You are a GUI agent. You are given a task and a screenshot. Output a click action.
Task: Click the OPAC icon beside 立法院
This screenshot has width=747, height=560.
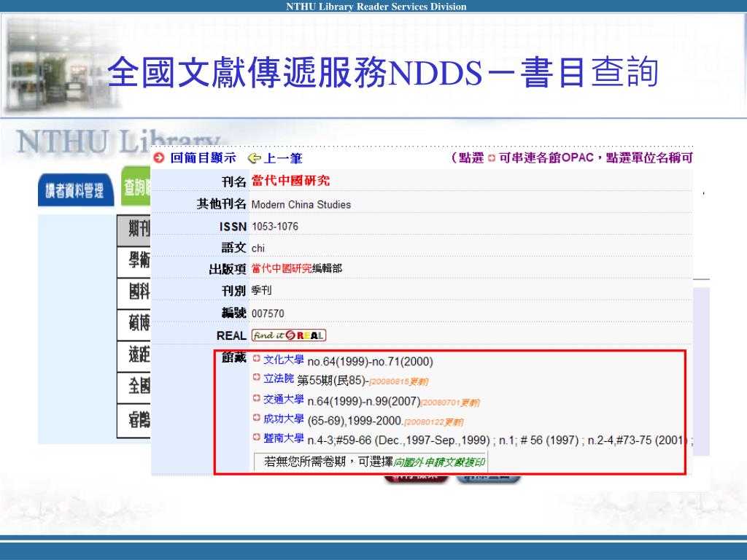point(256,378)
